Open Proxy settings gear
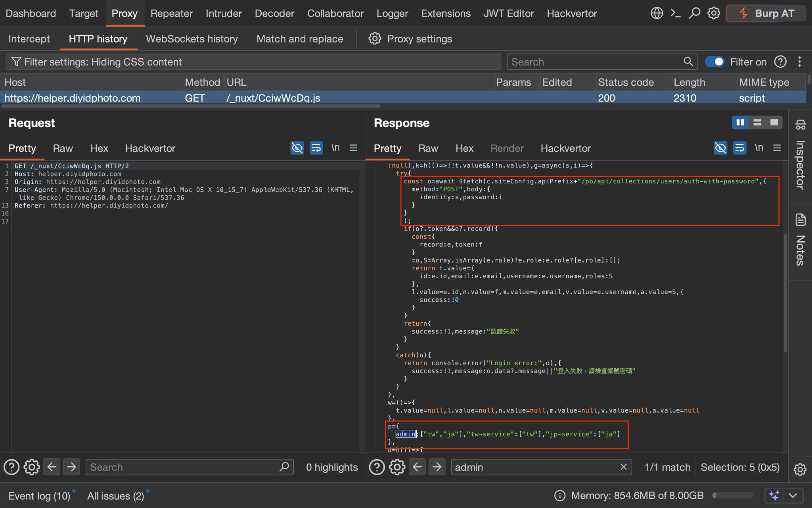The image size is (812, 508). pos(410,39)
